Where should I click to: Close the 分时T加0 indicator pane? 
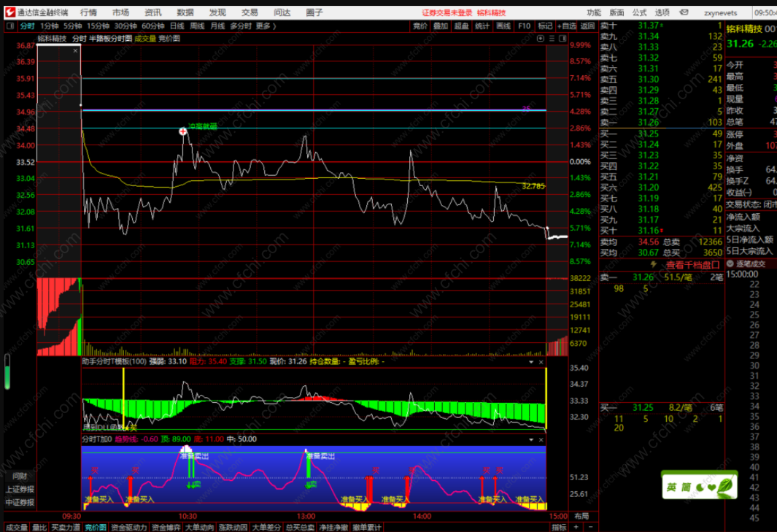click(541, 440)
